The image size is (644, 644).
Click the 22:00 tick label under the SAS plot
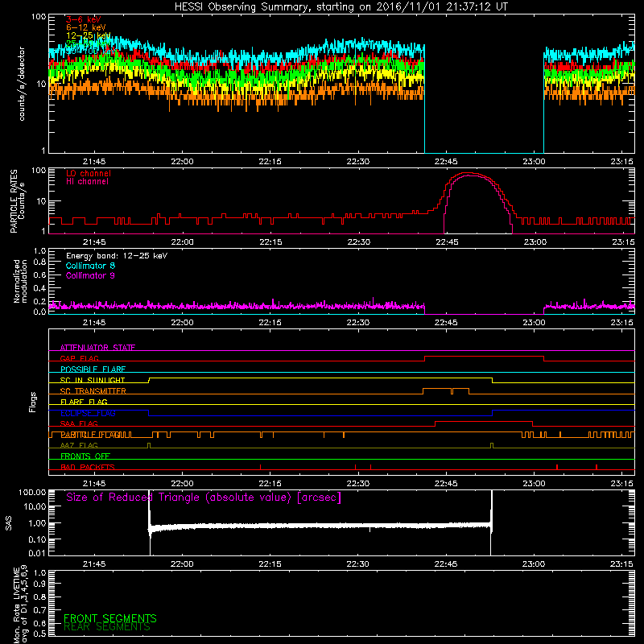coord(182,564)
